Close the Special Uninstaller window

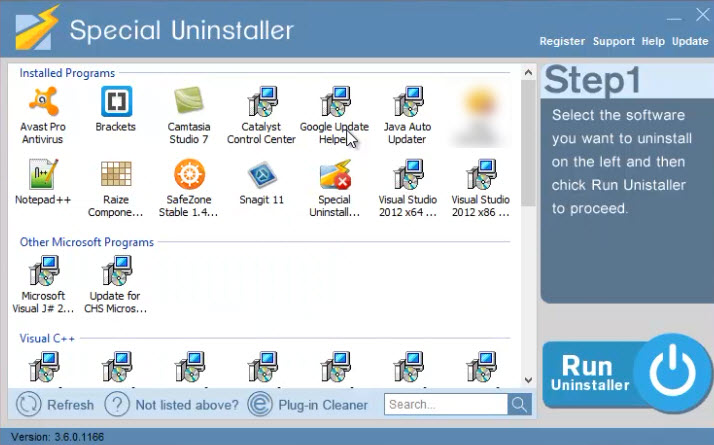click(703, 15)
